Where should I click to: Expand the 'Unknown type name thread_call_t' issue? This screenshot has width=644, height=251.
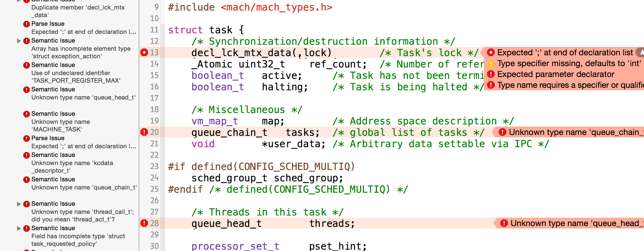tap(19, 204)
